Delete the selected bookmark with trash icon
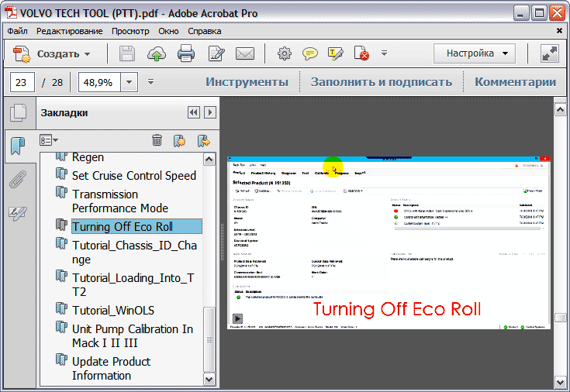Screen dimensions: 570x392 point(157,140)
